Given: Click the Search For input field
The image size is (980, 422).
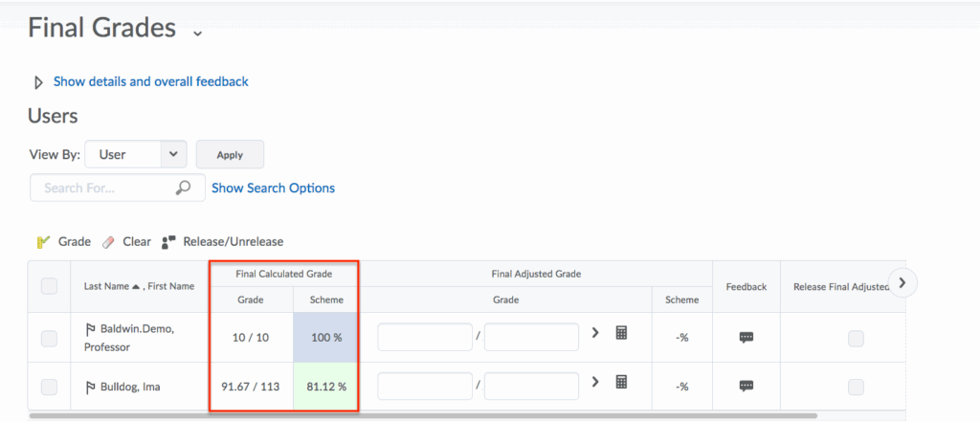Looking at the screenshot, I should click(105, 188).
